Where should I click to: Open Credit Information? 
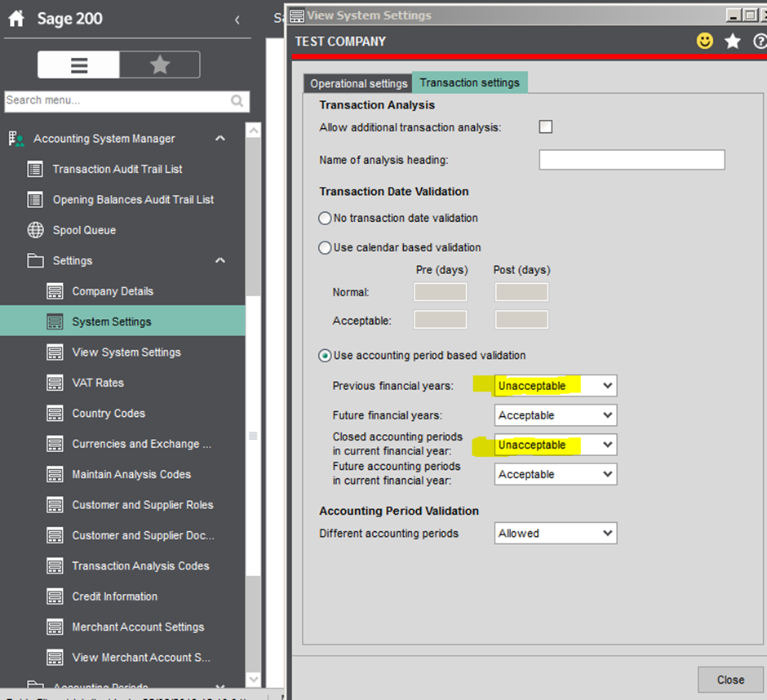click(115, 596)
